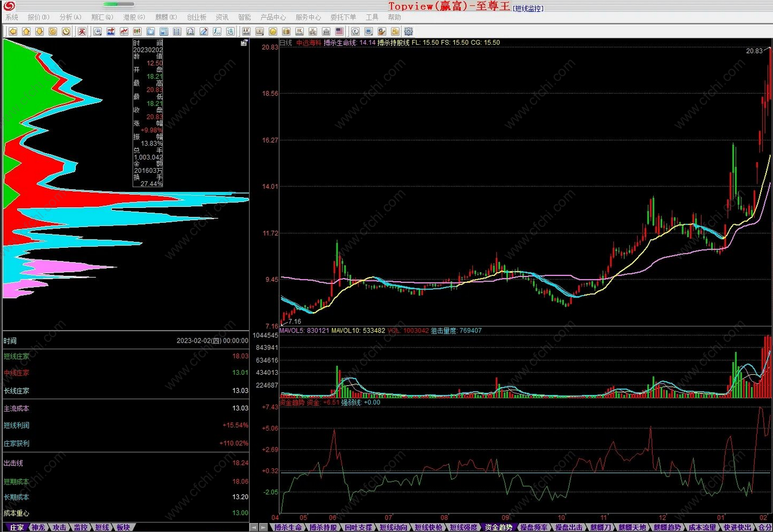Click the f(x) formula toolbar icon
This screenshot has width=773, height=532.
[217, 31]
